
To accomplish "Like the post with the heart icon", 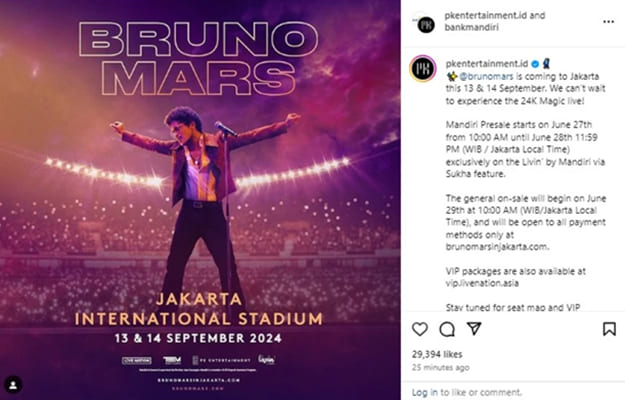I will pyautogui.click(x=420, y=329).
